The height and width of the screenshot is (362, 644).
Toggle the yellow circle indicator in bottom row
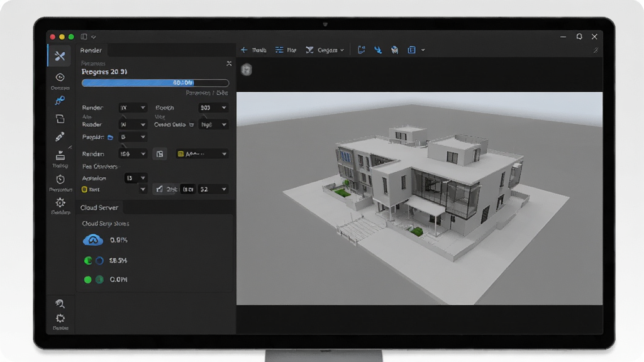pos(84,189)
